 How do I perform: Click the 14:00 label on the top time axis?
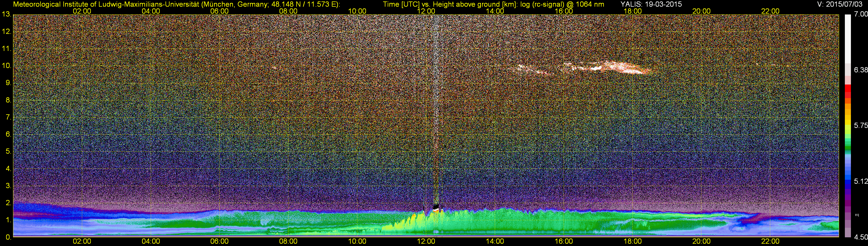pos(495,11)
